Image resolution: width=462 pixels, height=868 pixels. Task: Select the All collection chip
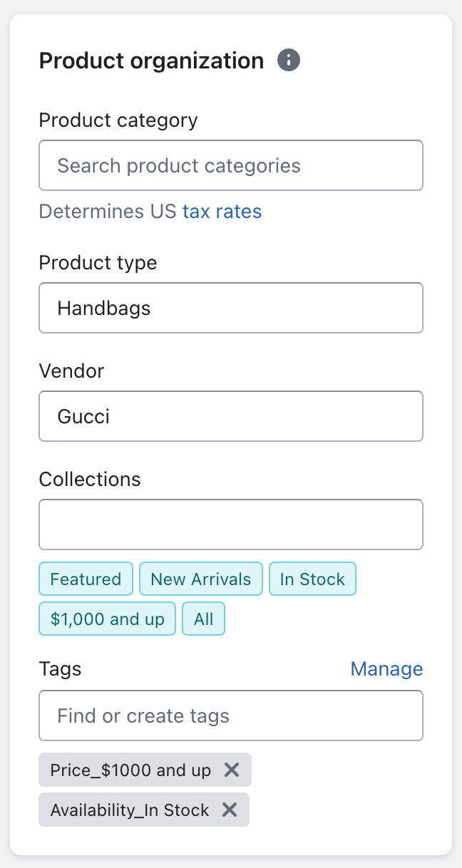[204, 619]
